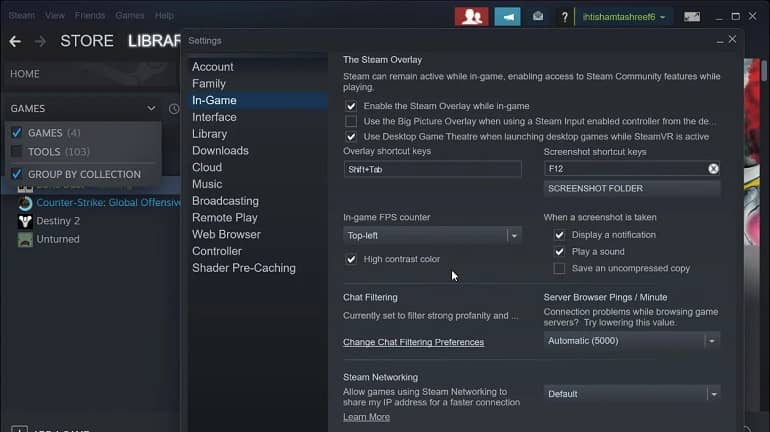Screen dimensions: 770x432
Task: Toggle GROUP BY COLLECTION checkbox
Action: tap(17, 174)
